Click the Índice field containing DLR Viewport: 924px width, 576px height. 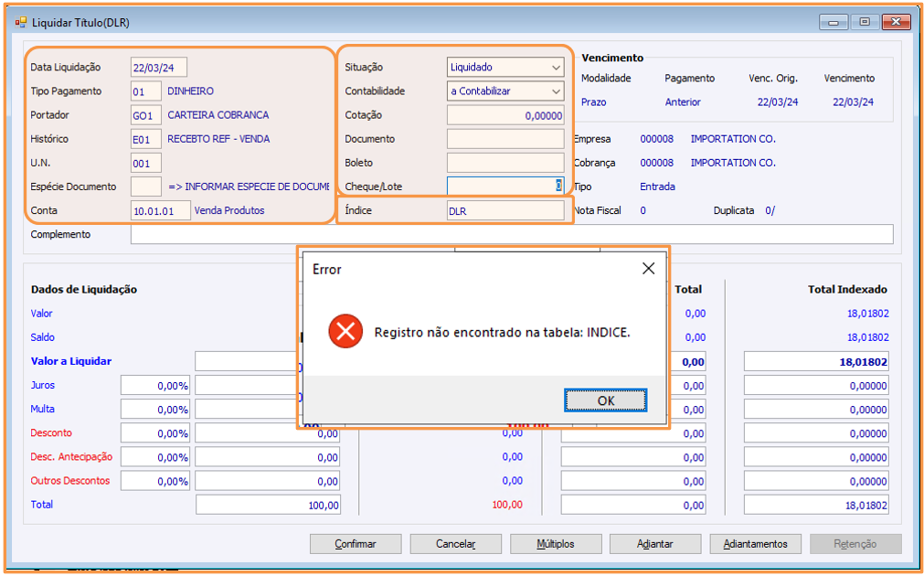tap(505, 210)
